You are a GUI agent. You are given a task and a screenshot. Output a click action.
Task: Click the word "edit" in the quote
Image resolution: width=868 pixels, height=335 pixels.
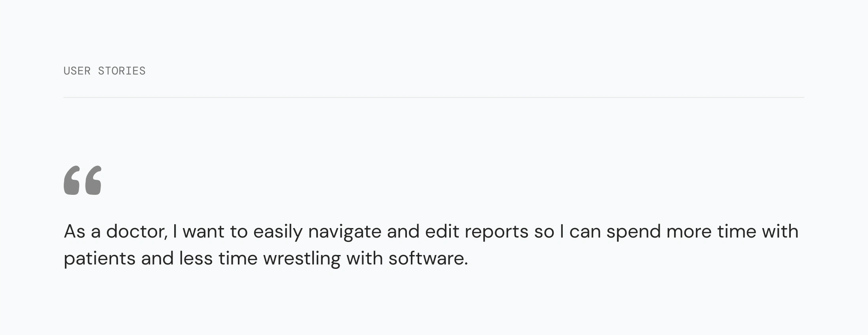coord(442,231)
